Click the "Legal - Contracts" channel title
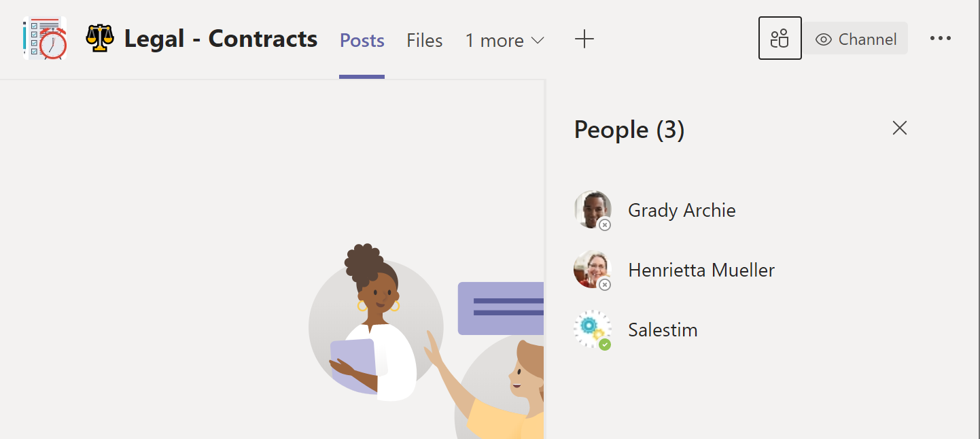The height and width of the screenshot is (439, 980). point(220,39)
